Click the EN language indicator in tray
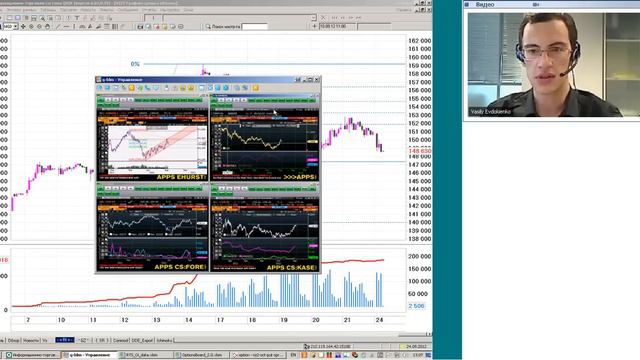The height and width of the screenshot is (360, 640). coord(293,355)
